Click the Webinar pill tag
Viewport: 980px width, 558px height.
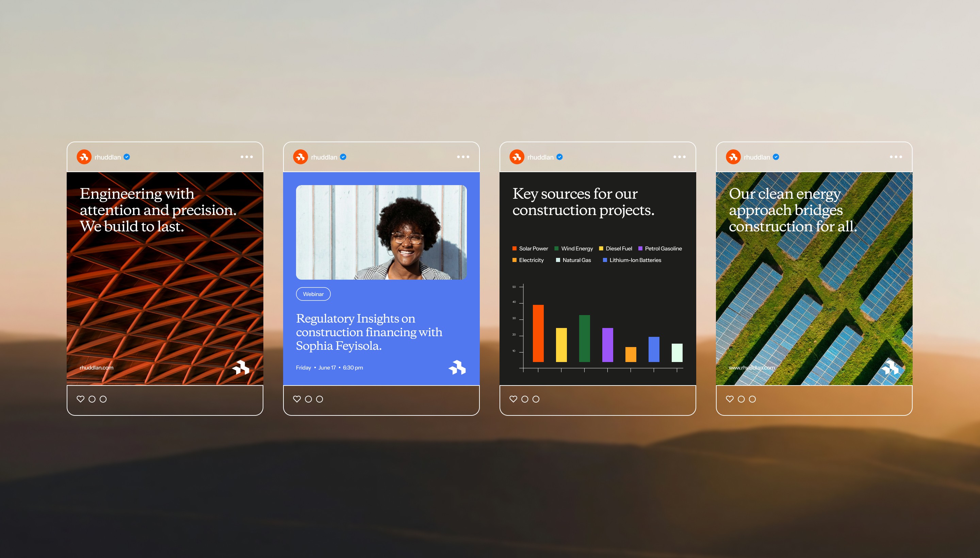(x=313, y=294)
